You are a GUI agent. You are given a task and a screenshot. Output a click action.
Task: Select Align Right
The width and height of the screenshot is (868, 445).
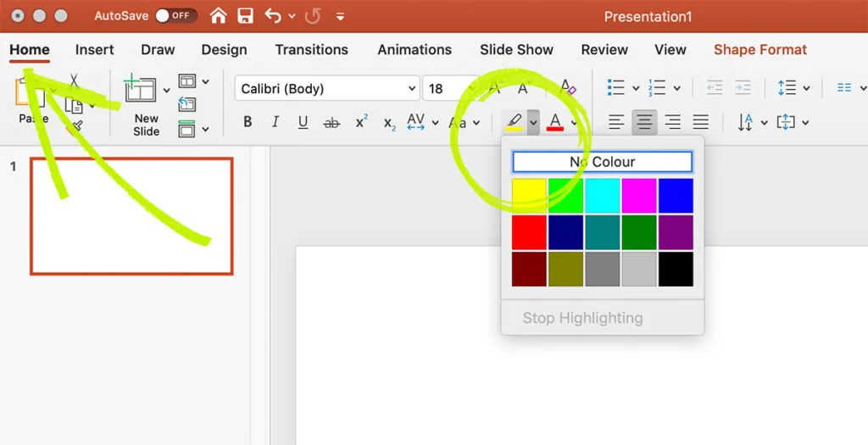[672, 122]
